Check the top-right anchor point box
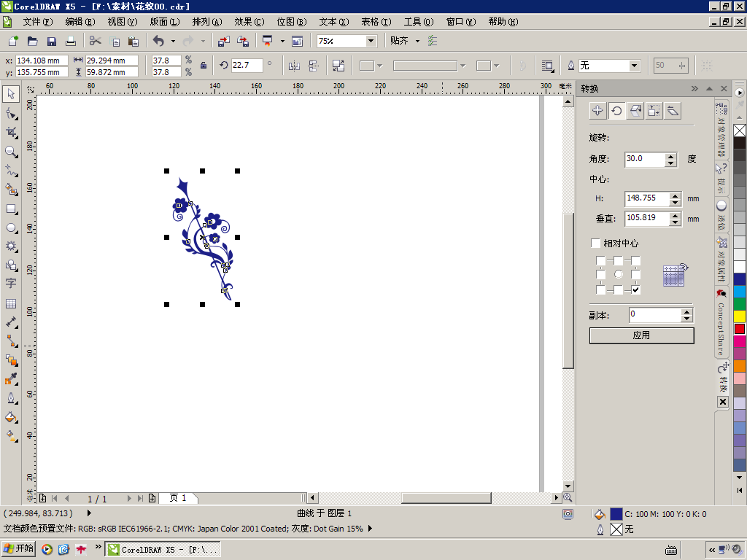This screenshot has width=747, height=560. pyautogui.click(x=635, y=260)
